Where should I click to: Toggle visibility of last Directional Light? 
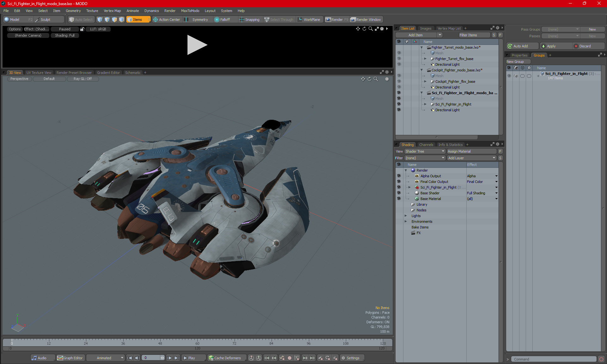(x=399, y=110)
